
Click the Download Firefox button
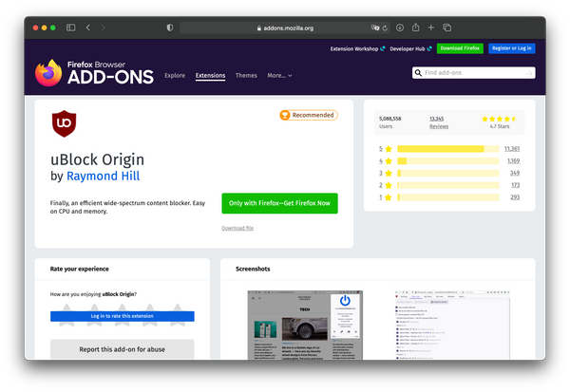pyautogui.click(x=460, y=48)
